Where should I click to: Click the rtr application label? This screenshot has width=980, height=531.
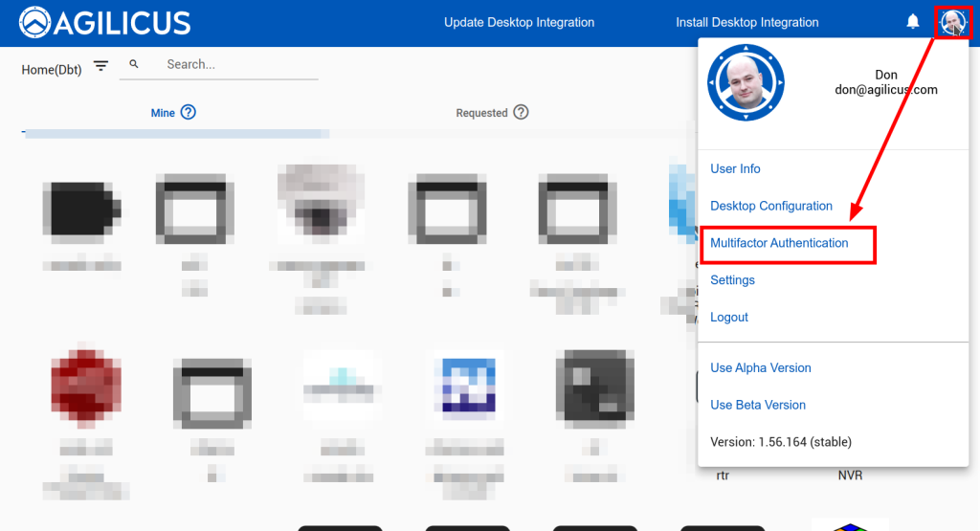723,476
